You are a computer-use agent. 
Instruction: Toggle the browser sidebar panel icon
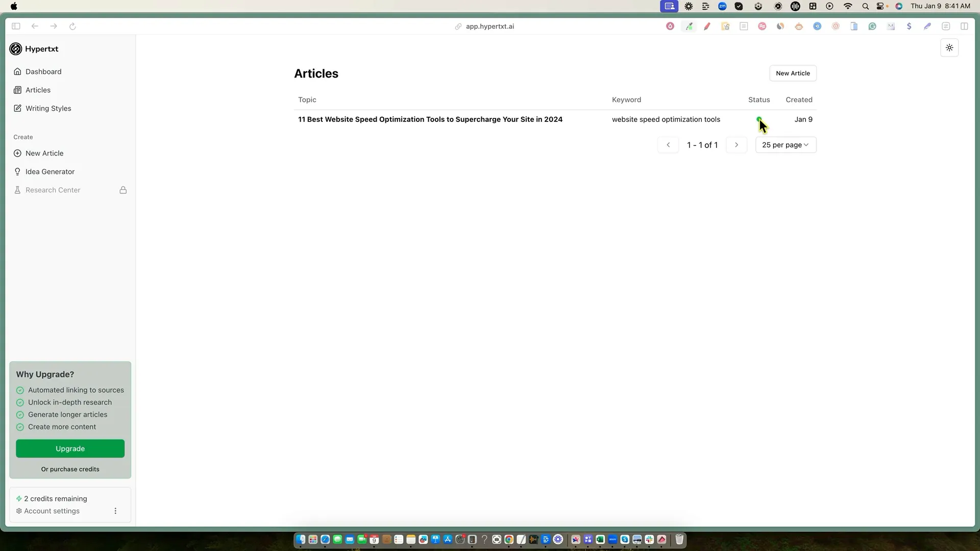(16, 26)
